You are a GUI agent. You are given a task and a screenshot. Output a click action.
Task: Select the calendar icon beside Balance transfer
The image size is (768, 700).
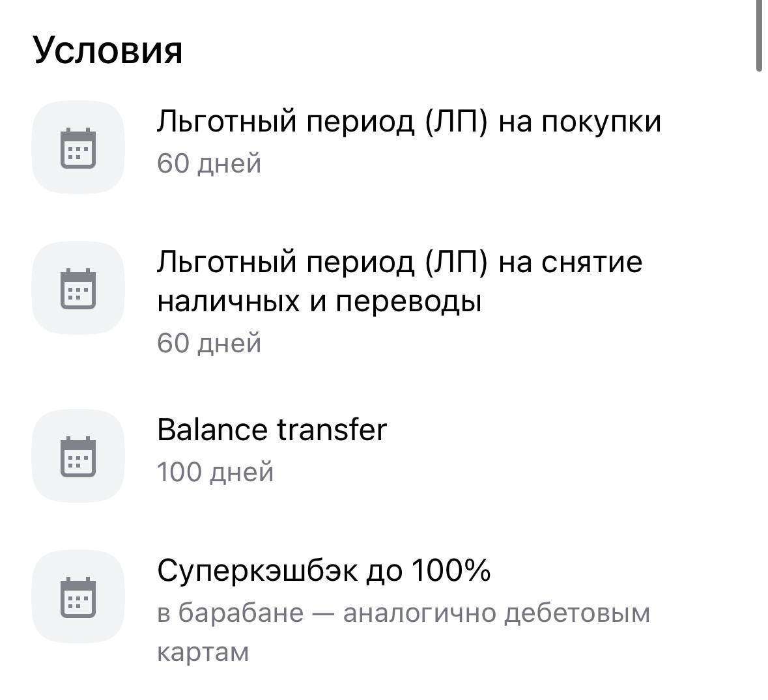[x=78, y=456]
